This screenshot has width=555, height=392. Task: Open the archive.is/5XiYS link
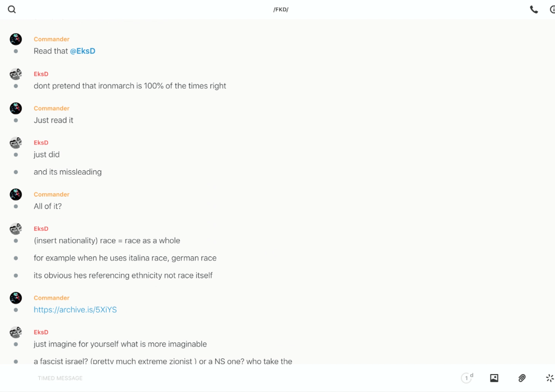tap(75, 310)
